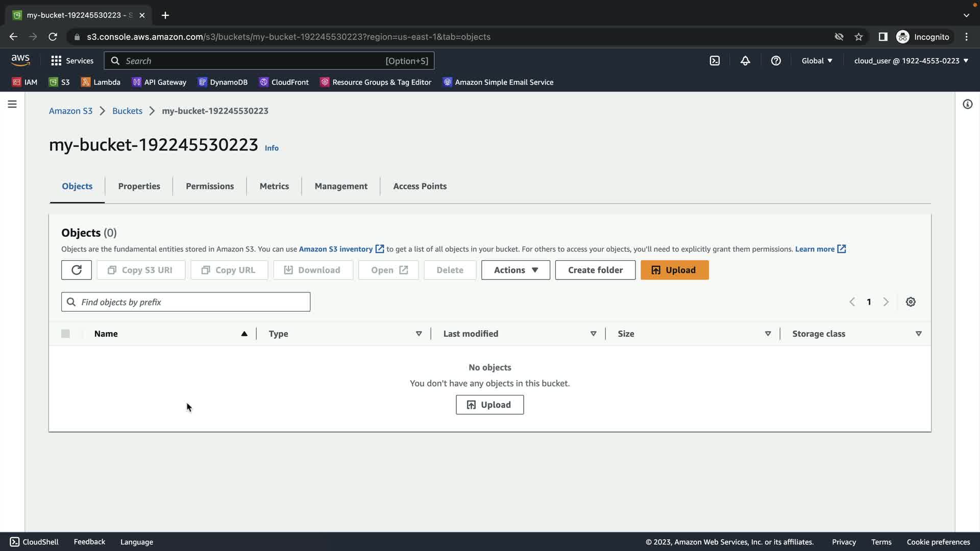The width and height of the screenshot is (980, 551).
Task: Click the refresh objects button
Action: coord(77,270)
